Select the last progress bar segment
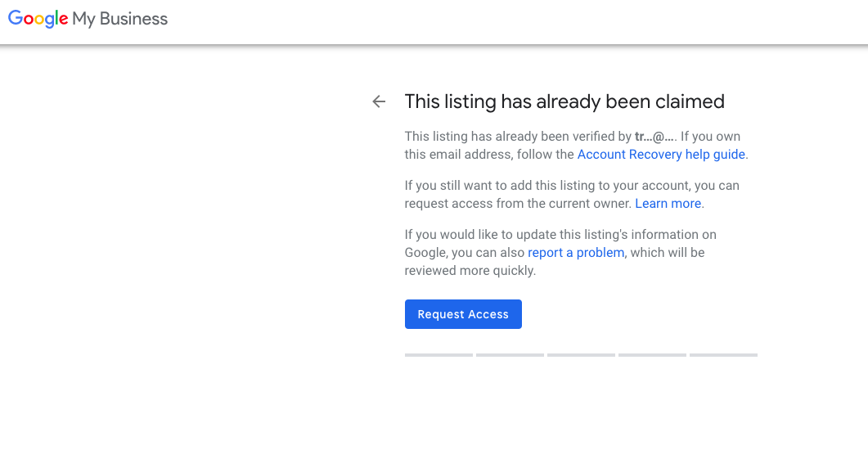 pyautogui.click(x=723, y=355)
